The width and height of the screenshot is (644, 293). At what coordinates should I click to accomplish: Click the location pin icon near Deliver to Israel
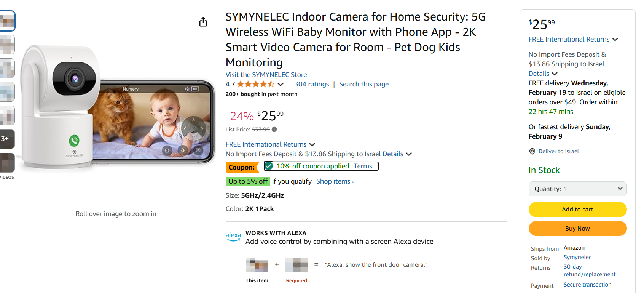(x=532, y=151)
